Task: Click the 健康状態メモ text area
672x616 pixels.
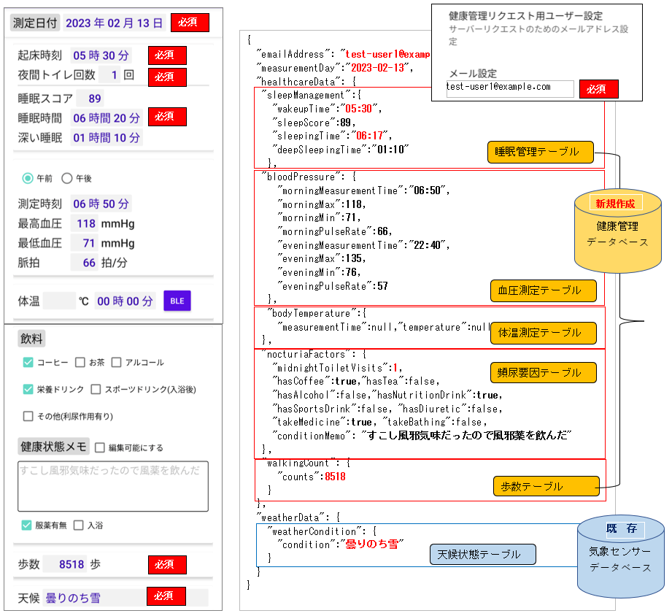Action: (x=113, y=486)
